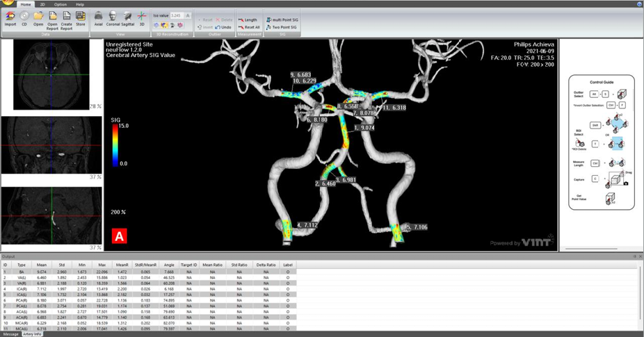The height and width of the screenshot is (337, 644).
Task: Select the coronal MRI thumbnail view
Action: [51, 145]
